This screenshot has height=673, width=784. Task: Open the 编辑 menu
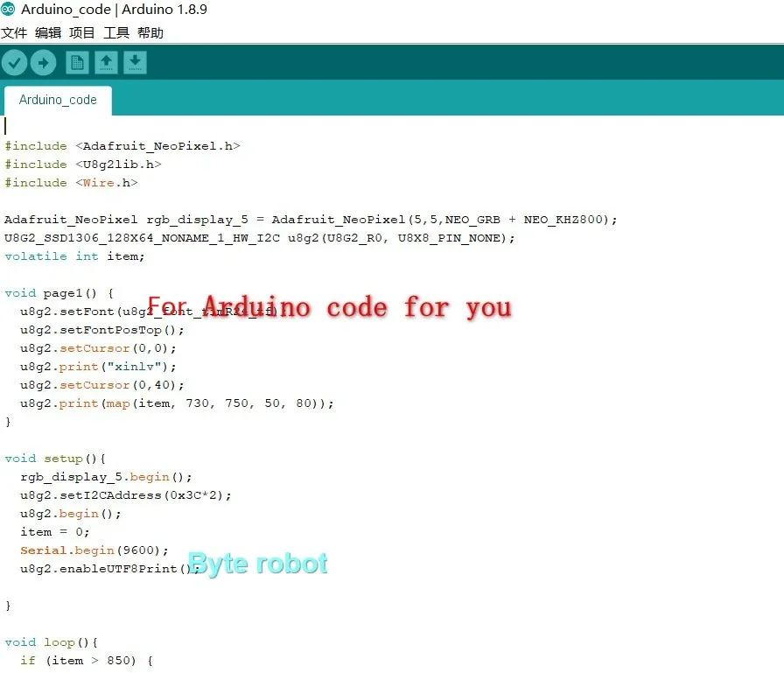click(x=48, y=33)
